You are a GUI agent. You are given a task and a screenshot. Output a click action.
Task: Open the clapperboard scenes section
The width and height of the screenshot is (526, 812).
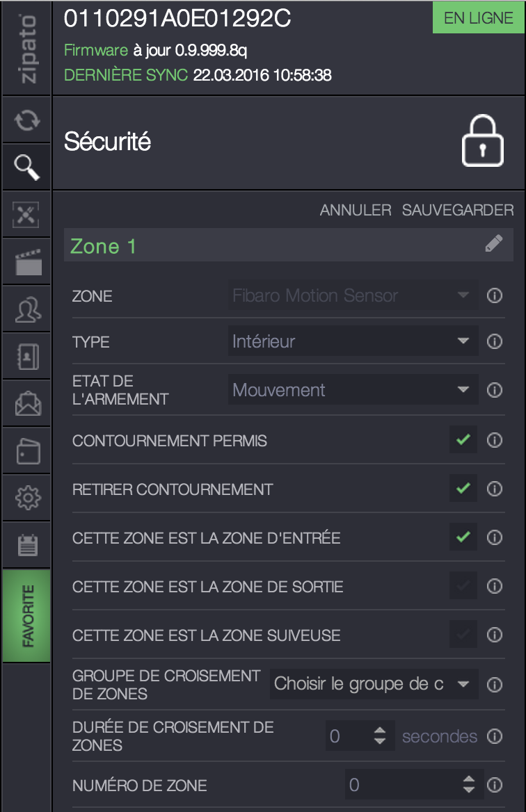[26, 261]
